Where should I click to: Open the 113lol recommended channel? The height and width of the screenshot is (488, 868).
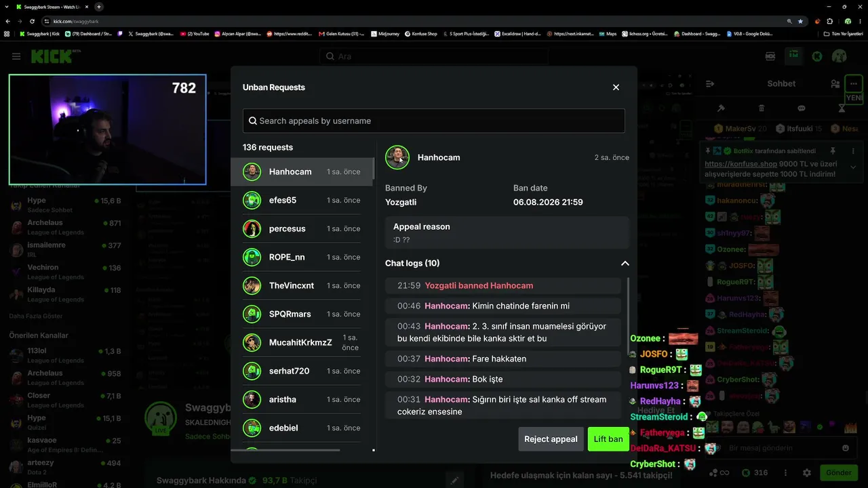coord(65,356)
